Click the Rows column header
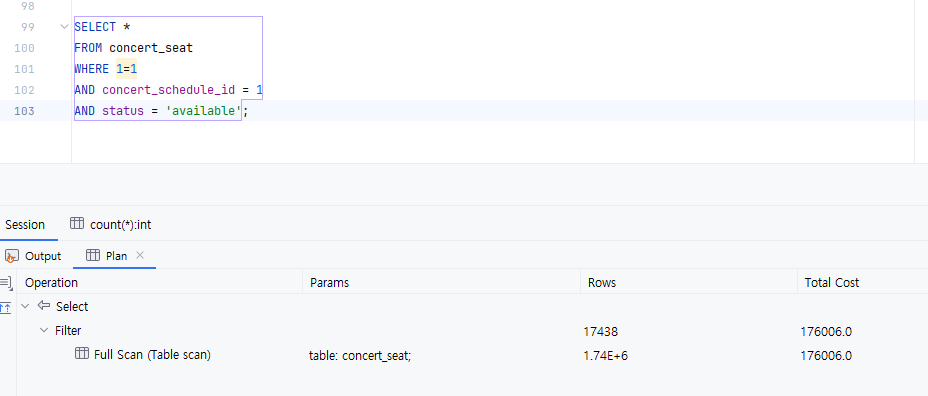The height and width of the screenshot is (396, 928). pyautogui.click(x=602, y=283)
